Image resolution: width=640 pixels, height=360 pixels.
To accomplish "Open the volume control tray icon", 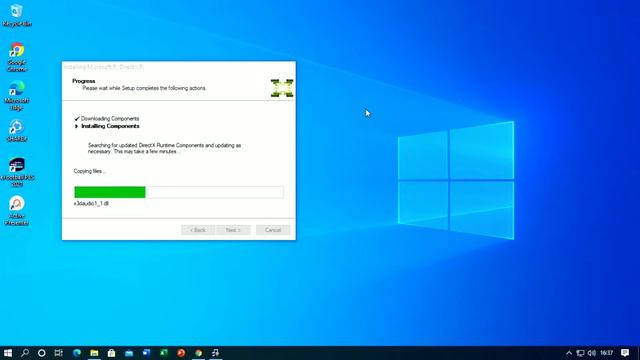I will (x=592, y=353).
